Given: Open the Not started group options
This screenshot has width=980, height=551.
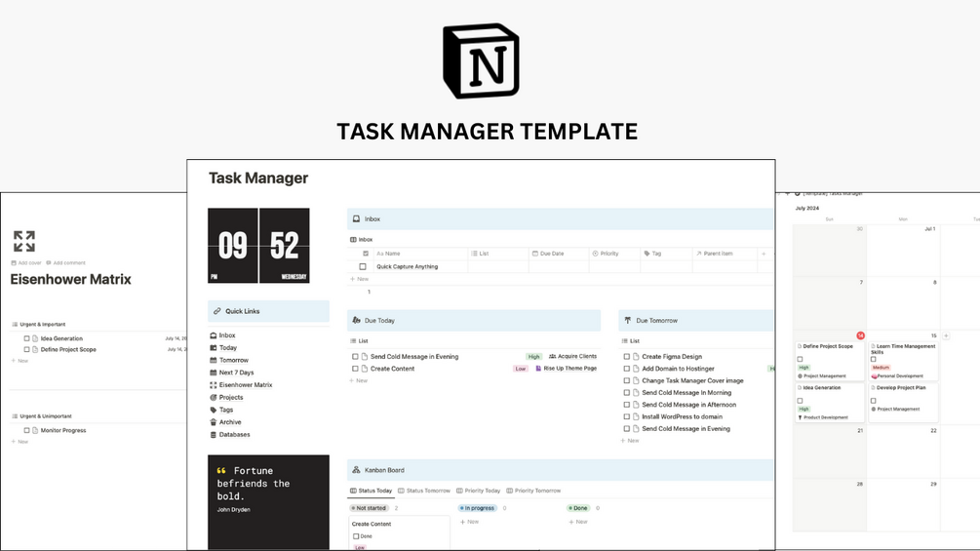Looking at the screenshot, I should [x=369, y=508].
